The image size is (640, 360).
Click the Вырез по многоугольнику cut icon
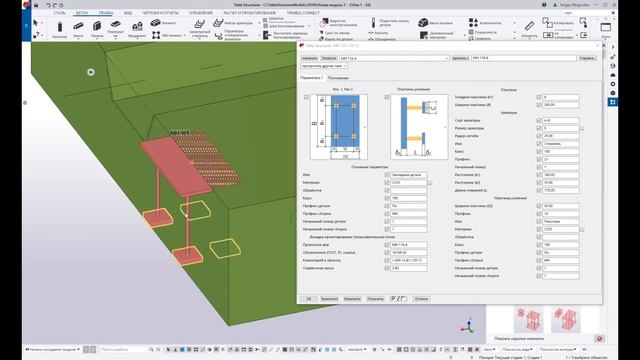point(324,22)
